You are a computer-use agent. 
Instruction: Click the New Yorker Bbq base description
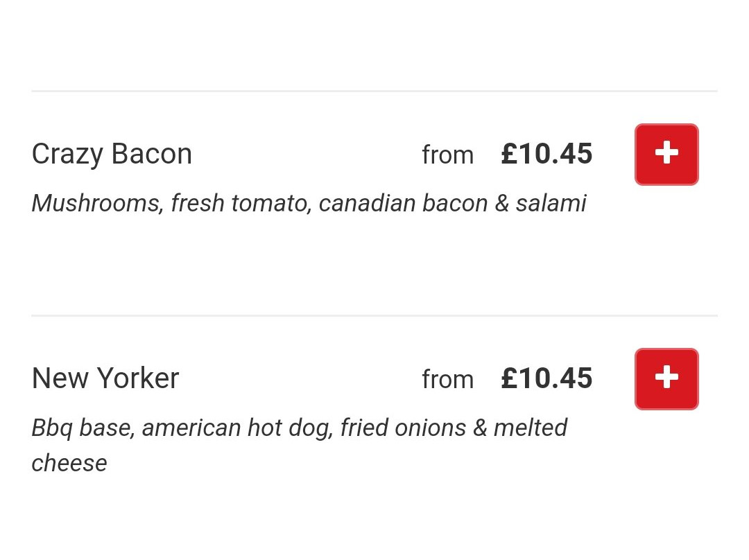[x=299, y=428]
